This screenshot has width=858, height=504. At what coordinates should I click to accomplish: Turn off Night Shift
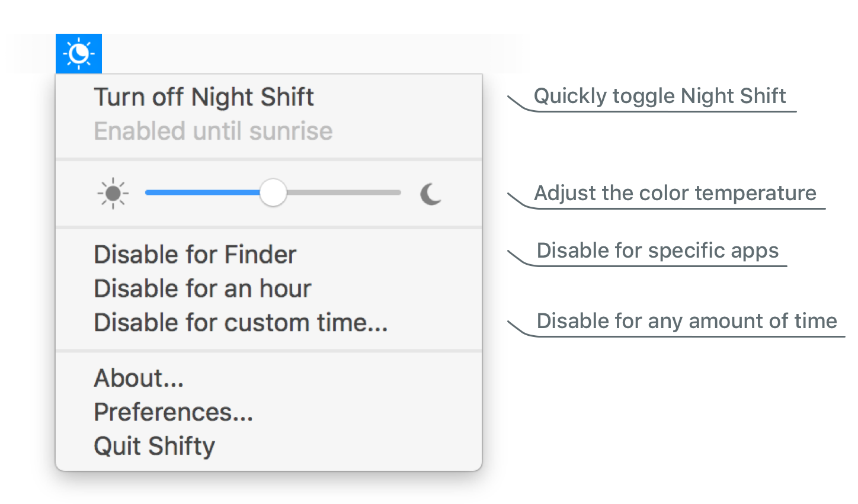pos(204,97)
